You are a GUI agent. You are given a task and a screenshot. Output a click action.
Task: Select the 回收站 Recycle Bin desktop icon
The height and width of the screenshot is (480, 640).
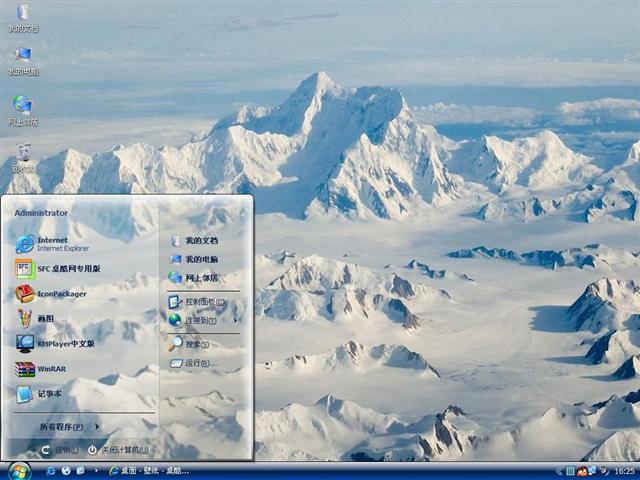click(x=23, y=158)
